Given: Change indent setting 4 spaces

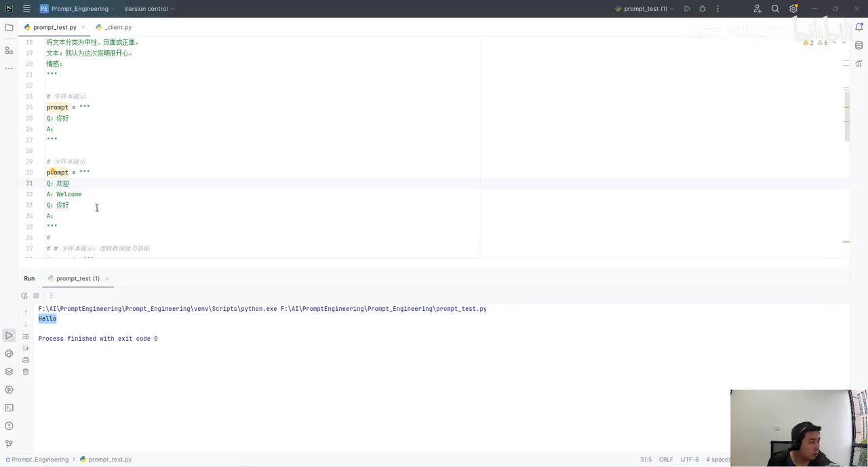Looking at the screenshot, I should coord(717,460).
